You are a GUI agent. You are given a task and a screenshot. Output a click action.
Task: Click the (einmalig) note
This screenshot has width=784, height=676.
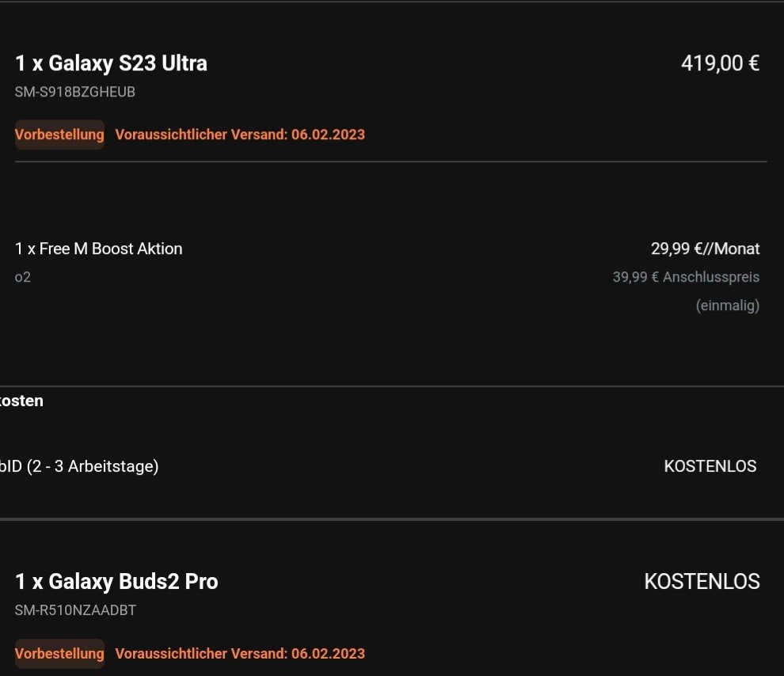727,306
